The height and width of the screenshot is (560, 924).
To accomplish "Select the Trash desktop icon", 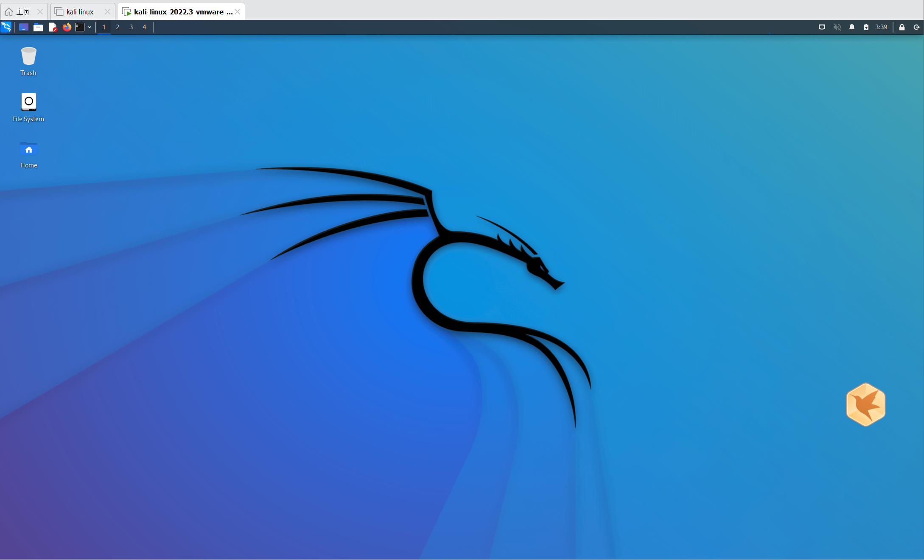I will click(28, 61).
